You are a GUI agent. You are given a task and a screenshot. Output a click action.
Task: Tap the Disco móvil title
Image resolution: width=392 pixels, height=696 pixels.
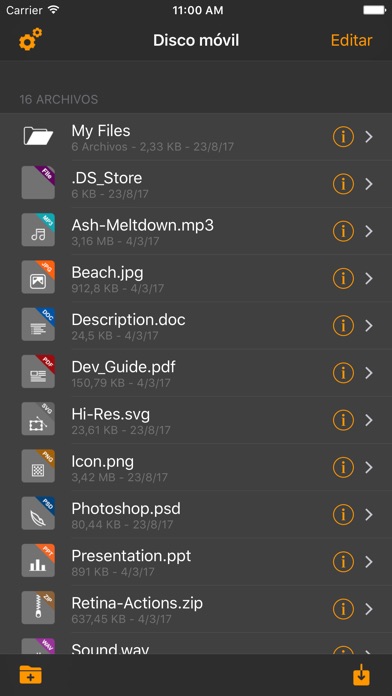(196, 40)
